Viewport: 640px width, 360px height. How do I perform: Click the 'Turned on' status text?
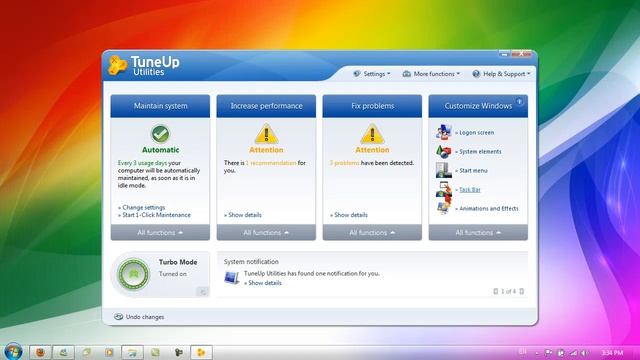(x=173, y=274)
